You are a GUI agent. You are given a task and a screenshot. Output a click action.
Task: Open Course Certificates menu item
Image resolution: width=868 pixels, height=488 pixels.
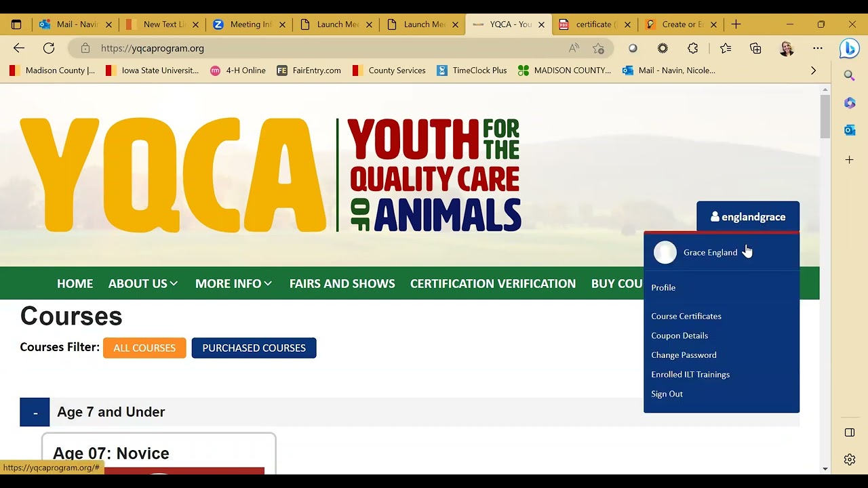(x=686, y=316)
